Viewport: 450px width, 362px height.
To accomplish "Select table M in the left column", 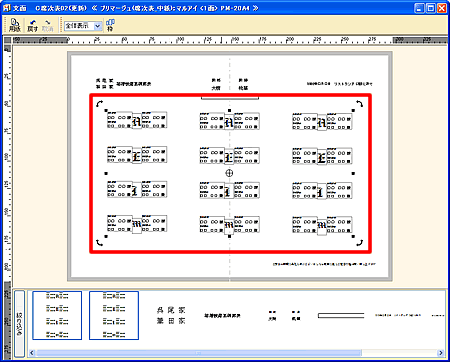I will 137,224.
